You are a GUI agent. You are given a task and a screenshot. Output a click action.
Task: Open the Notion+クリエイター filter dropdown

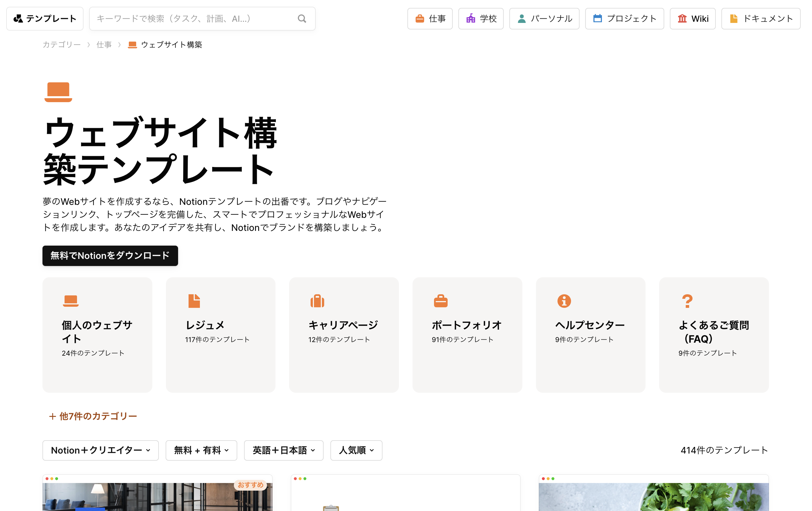pyautogui.click(x=101, y=450)
